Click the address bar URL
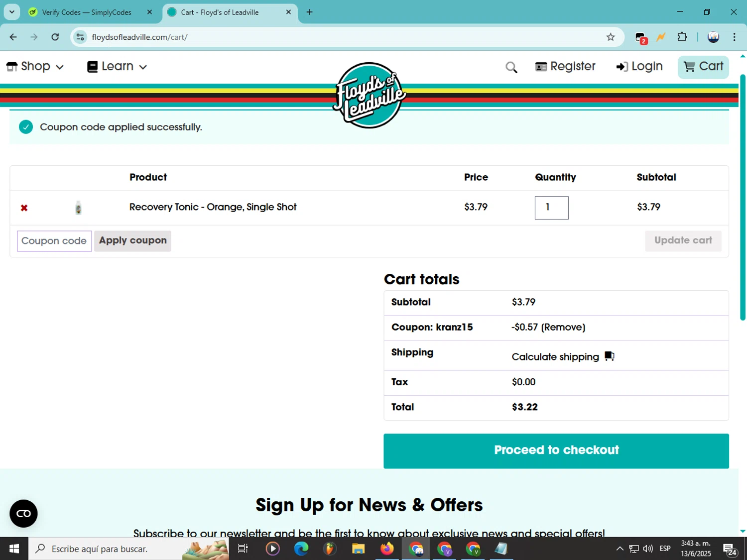 click(139, 37)
